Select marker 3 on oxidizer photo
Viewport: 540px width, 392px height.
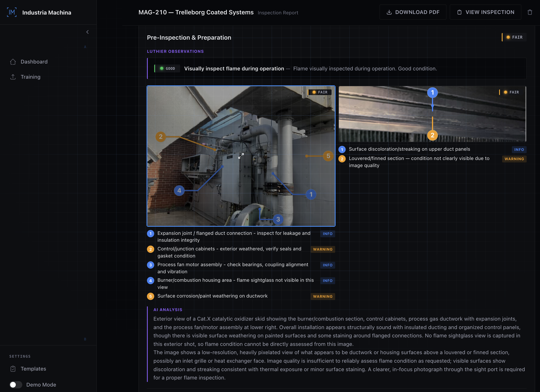pos(278,219)
